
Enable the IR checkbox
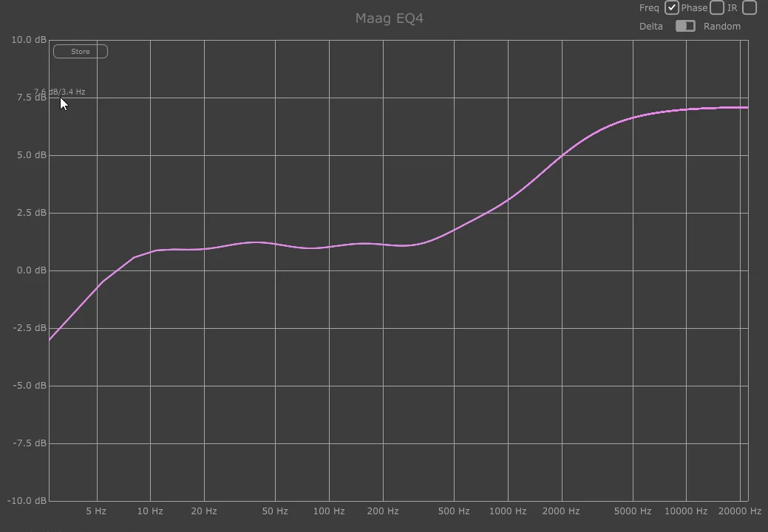(x=750, y=8)
